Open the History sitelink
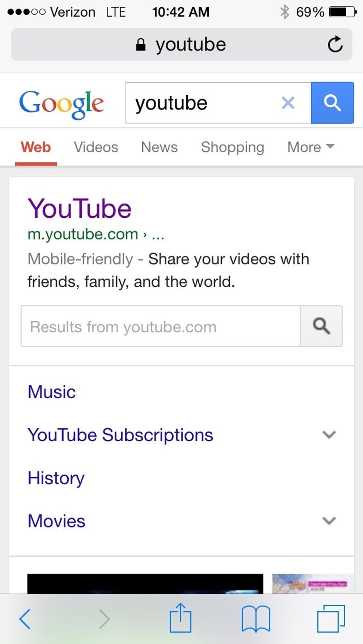Viewport: 363px width, 644px height. point(56,478)
